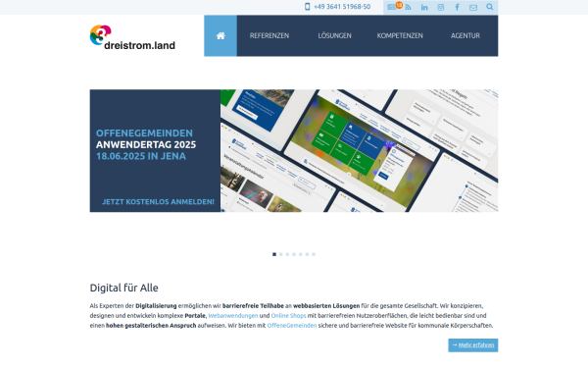Viewport: 588px width, 368px height.
Task: Select the first slider dot
Action: coord(274,254)
